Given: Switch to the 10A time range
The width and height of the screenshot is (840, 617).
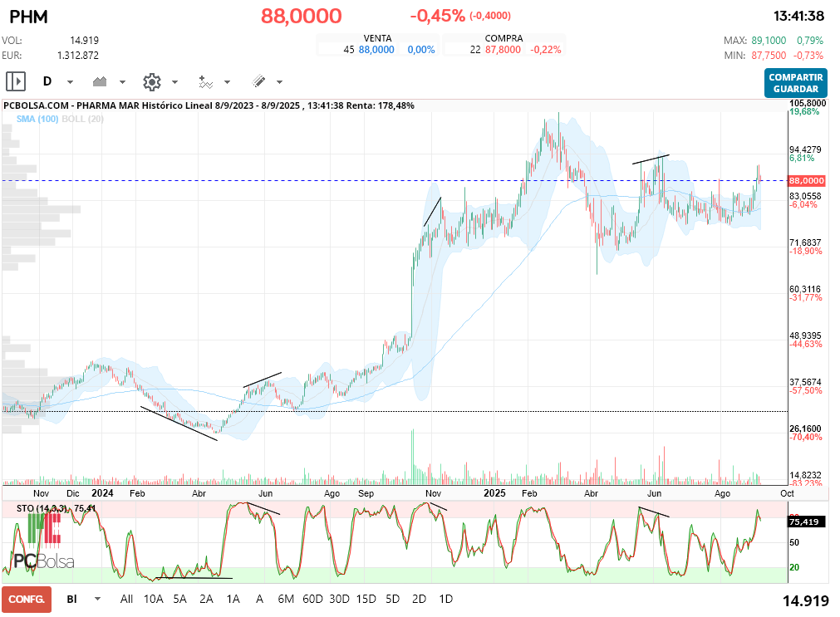Looking at the screenshot, I should (153, 600).
